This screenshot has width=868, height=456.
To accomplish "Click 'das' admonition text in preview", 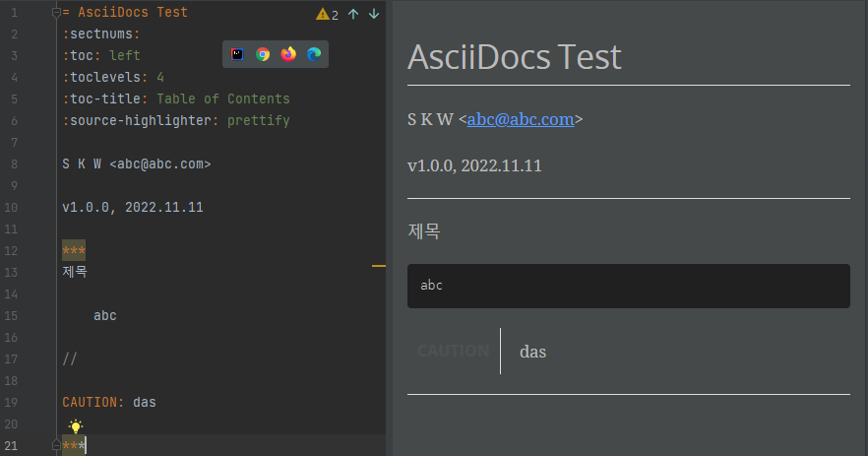I will 532,352.
